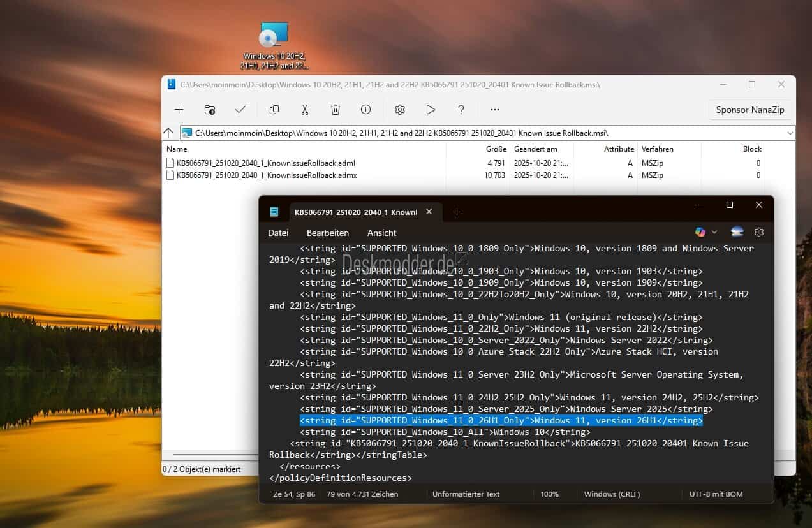812x528 pixels.
Task: Delete selected file with the trash icon
Action: pos(335,110)
